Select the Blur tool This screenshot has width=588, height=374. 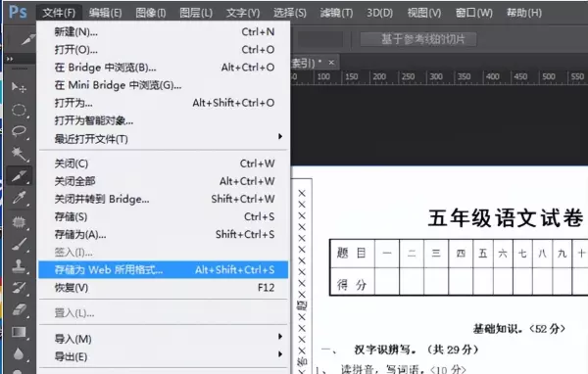(x=19, y=353)
